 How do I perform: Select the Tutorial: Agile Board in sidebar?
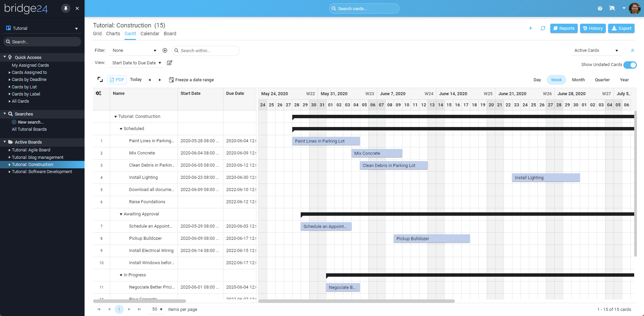tap(31, 150)
